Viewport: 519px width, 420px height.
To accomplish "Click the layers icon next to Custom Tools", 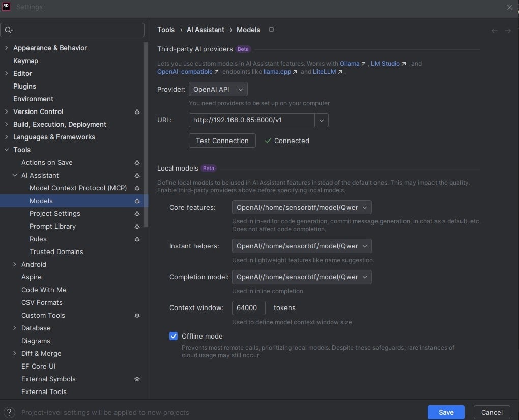I will tap(137, 316).
